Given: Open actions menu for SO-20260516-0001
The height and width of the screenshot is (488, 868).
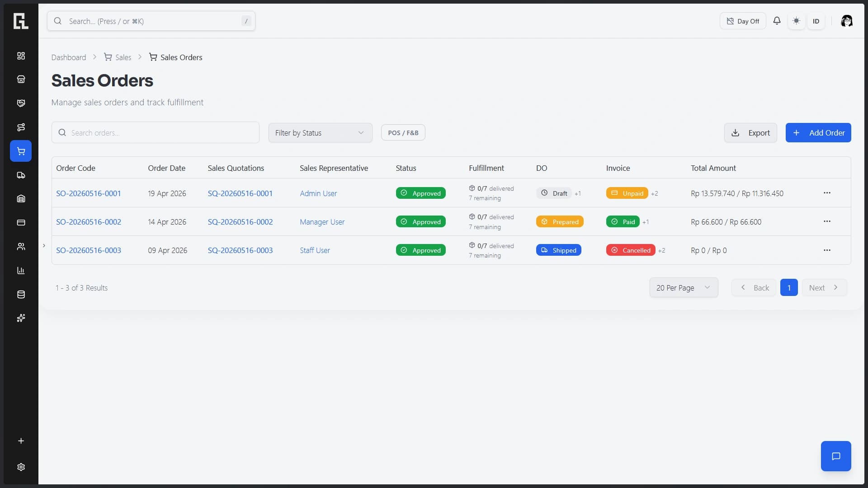Looking at the screenshot, I should [x=827, y=193].
